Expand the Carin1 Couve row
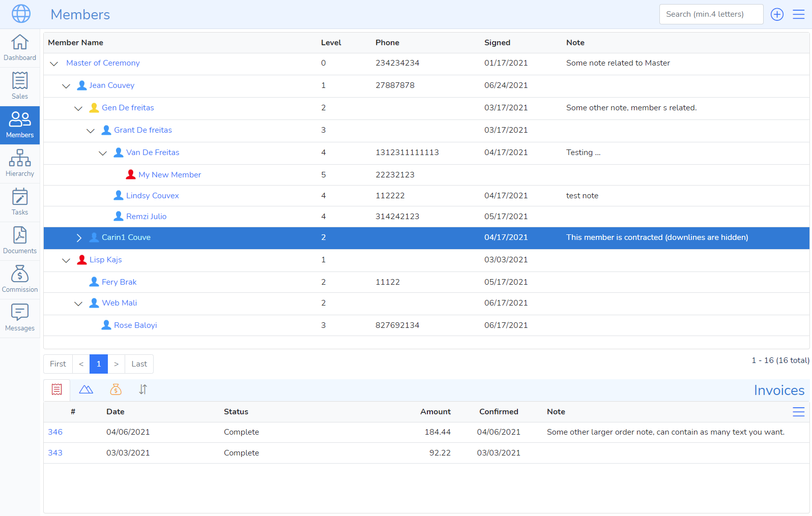The height and width of the screenshot is (516, 812). (x=78, y=238)
